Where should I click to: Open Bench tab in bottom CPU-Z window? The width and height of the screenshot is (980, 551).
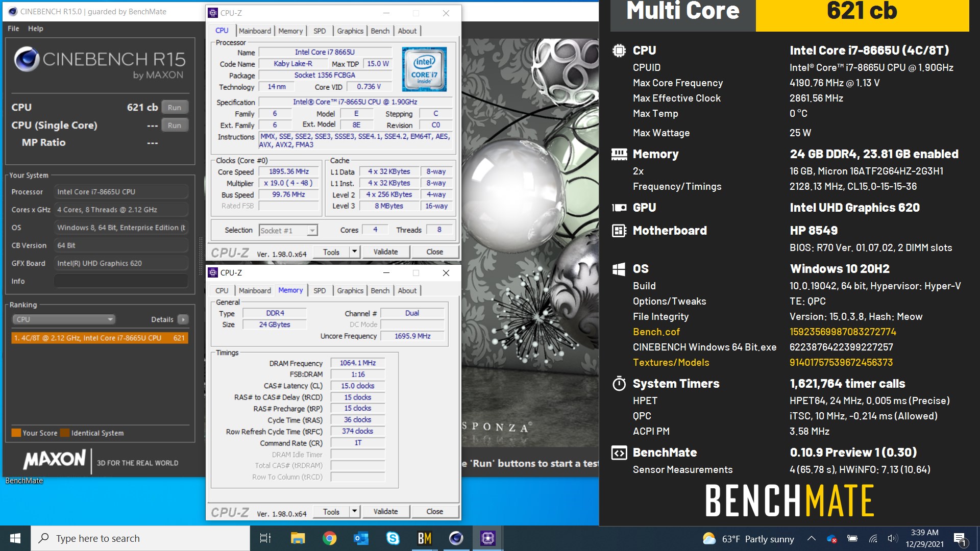[380, 291]
